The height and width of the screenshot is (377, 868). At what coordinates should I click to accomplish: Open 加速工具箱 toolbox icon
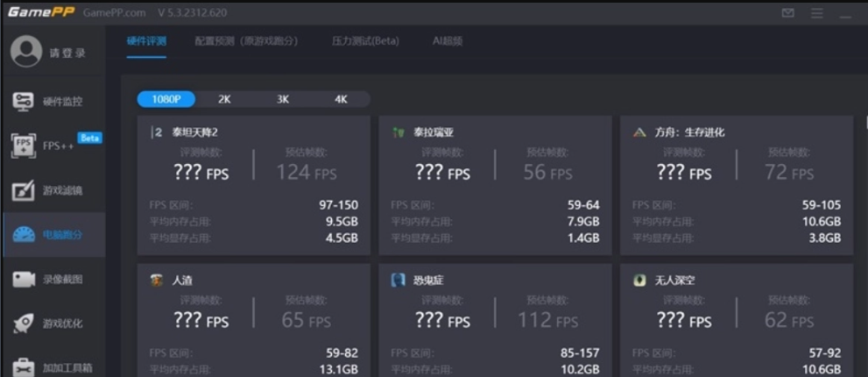(24, 366)
